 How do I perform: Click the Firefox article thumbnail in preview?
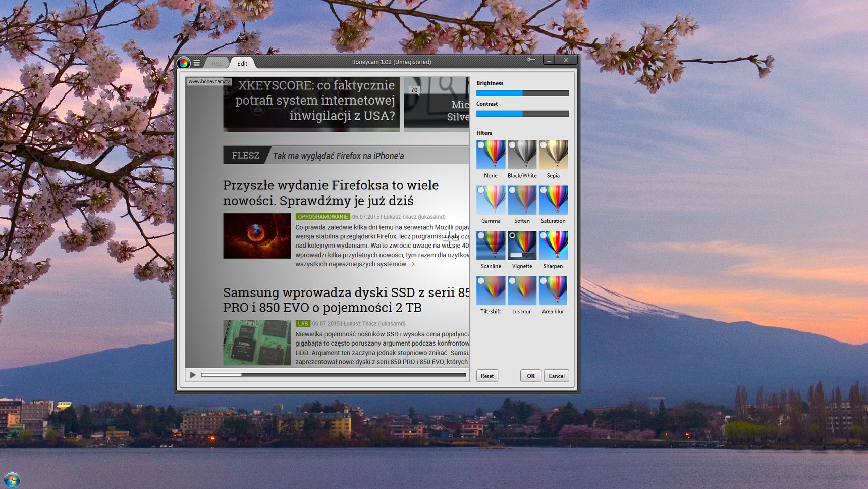(x=257, y=236)
